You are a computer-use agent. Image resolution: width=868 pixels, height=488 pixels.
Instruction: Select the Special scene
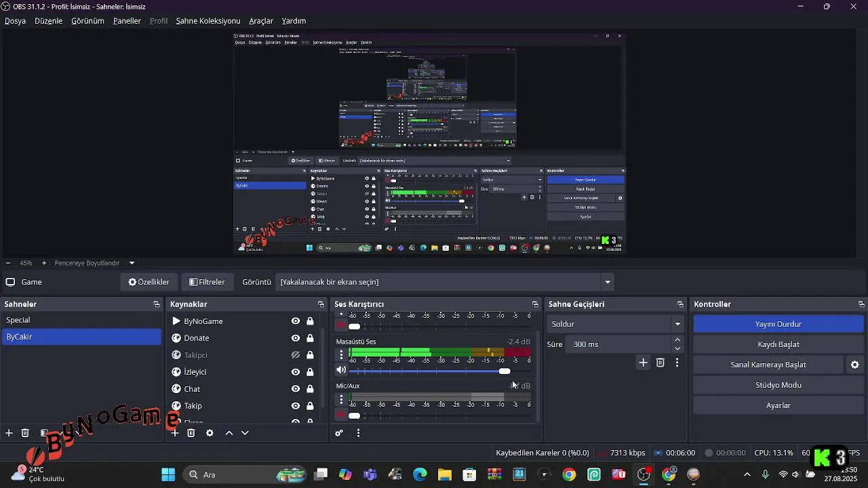81,320
